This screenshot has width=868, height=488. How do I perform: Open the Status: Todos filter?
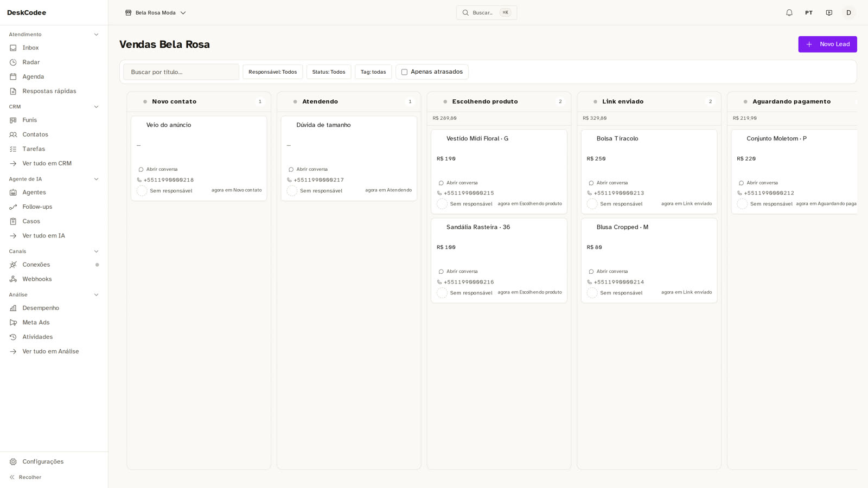coord(329,72)
